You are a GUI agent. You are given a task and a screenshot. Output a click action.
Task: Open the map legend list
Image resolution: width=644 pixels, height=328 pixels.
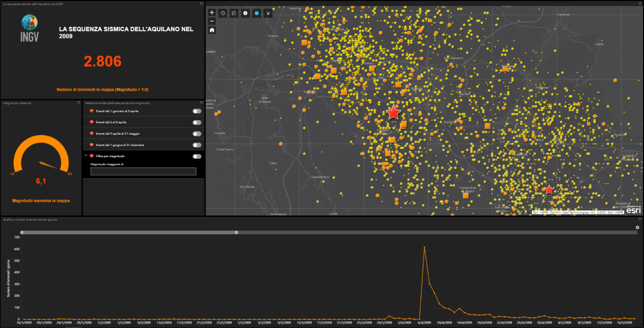[234, 13]
